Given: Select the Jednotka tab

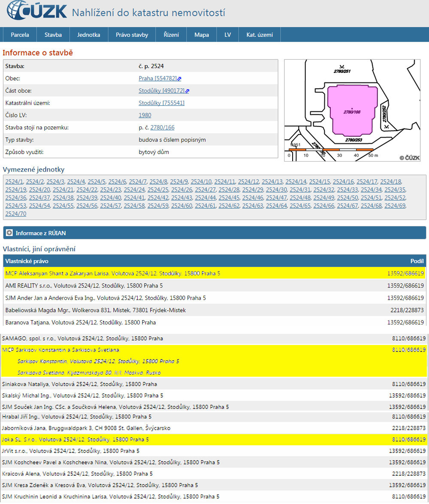Looking at the screenshot, I should pyautogui.click(x=88, y=35).
